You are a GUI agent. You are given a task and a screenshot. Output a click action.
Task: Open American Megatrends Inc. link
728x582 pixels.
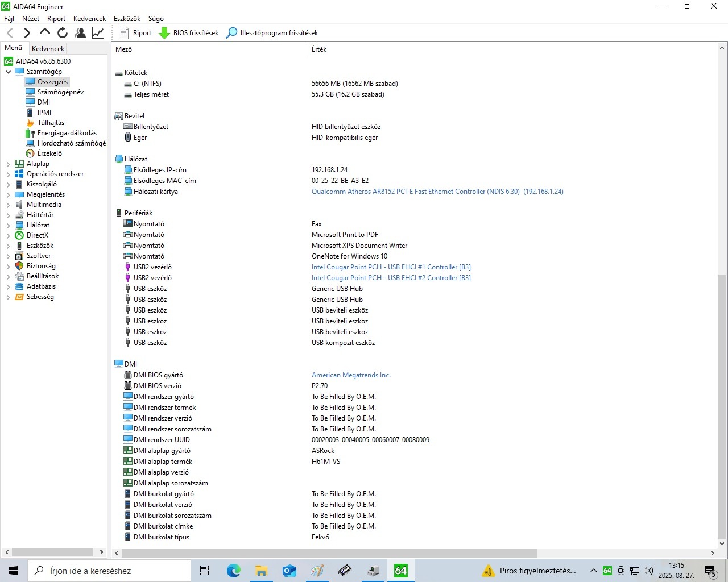click(x=351, y=375)
